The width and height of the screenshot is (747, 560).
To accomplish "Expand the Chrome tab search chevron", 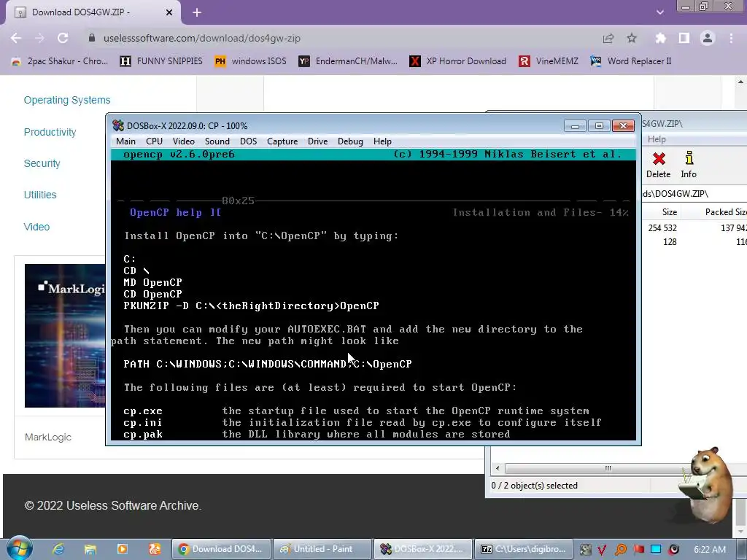I will 659,12.
